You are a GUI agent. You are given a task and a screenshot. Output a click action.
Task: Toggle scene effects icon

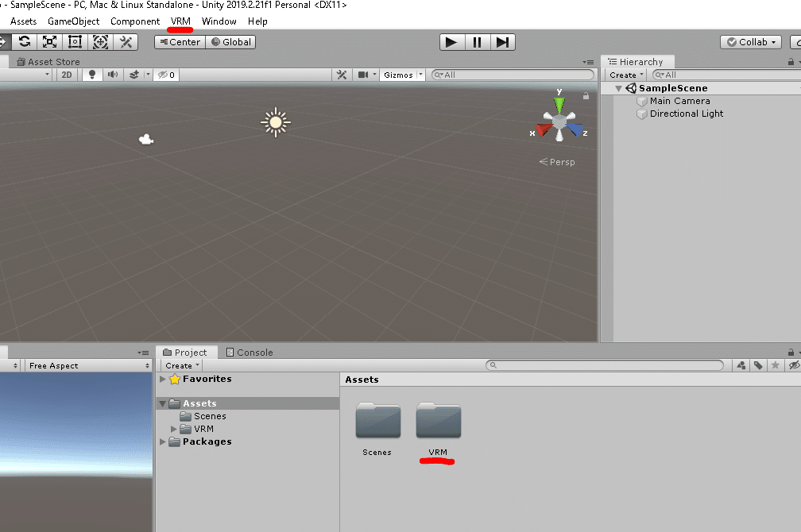133,75
